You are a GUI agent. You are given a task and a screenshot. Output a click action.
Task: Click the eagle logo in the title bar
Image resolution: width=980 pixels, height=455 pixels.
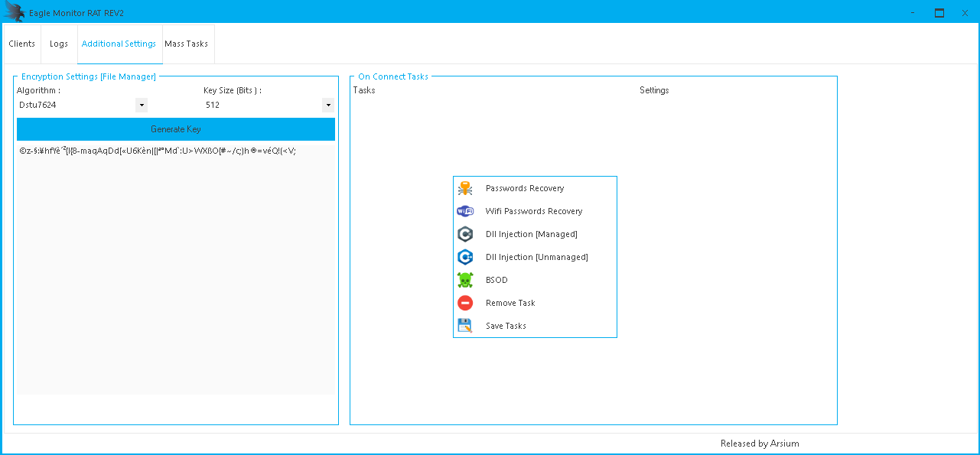point(15,12)
